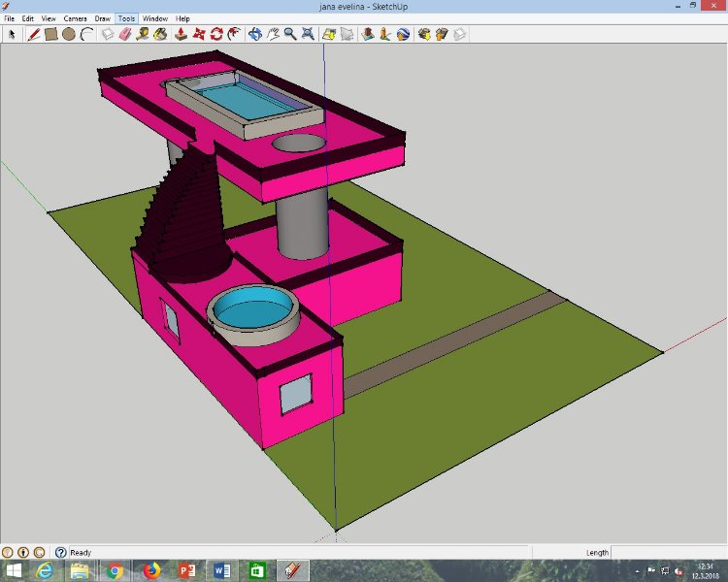Open the Camera menu
Screen dimensions: 728x582
point(75,18)
